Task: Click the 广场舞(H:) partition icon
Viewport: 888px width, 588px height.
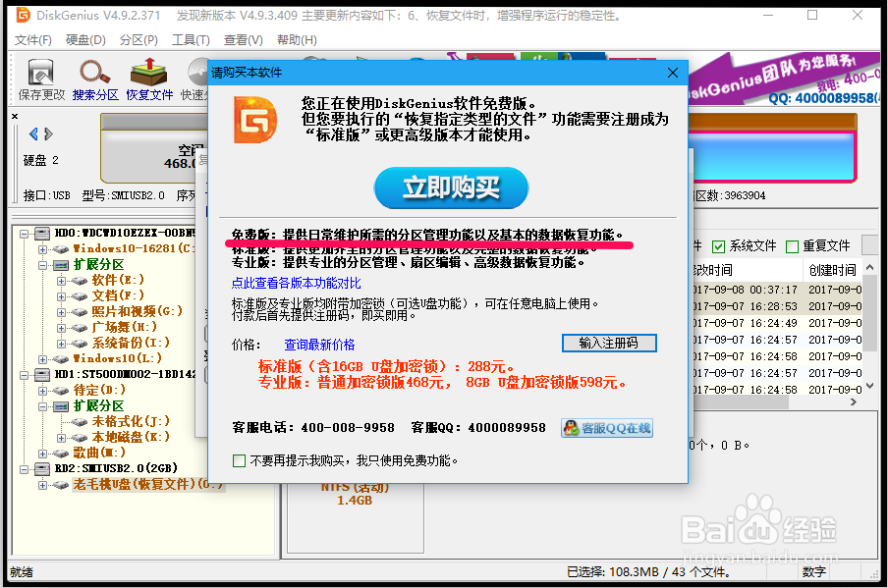Action: (x=80, y=328)
